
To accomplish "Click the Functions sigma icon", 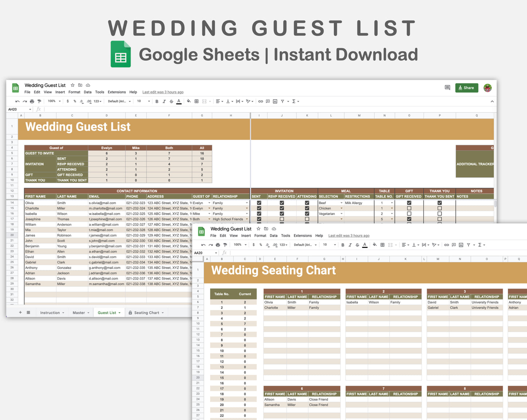I will (294, 101).
